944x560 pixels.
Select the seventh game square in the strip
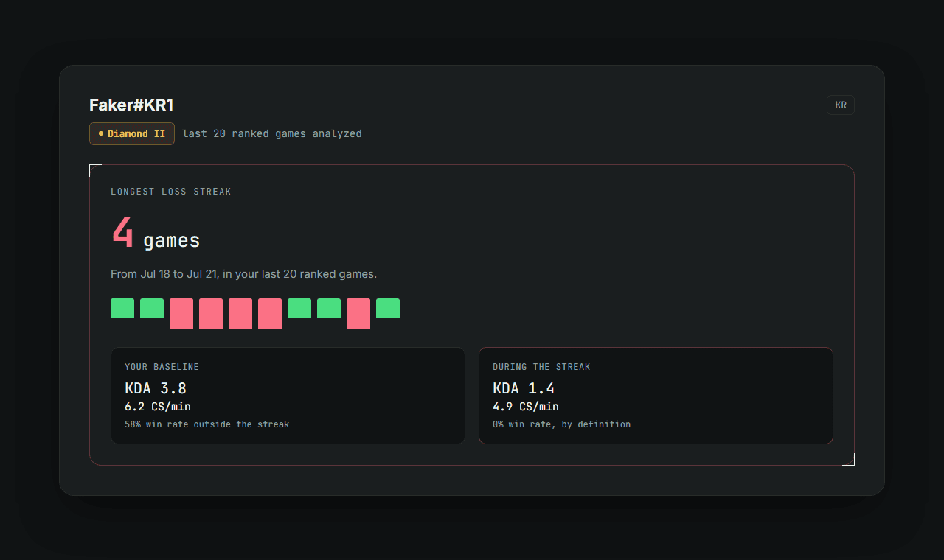click(x=299, y=308)
